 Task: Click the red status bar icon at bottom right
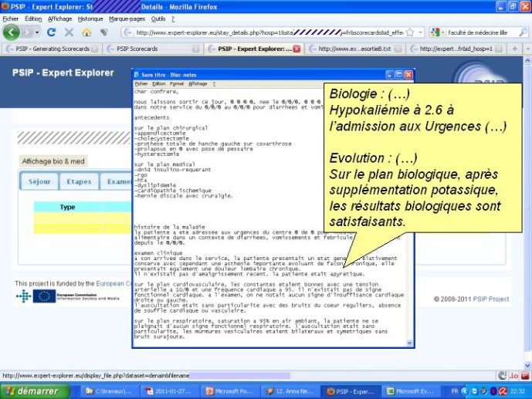pos(524,376)
